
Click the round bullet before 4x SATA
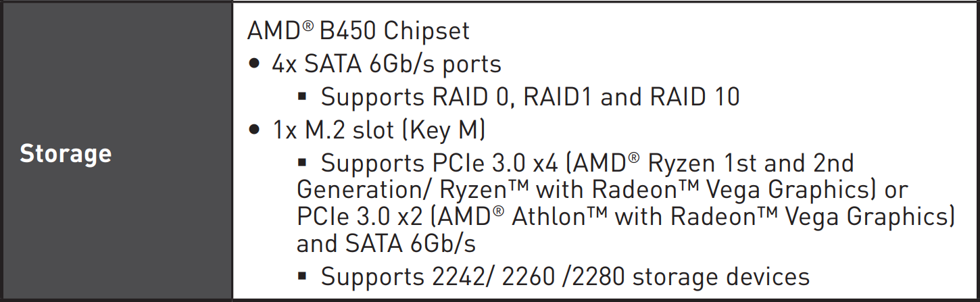tap(255, 66)
